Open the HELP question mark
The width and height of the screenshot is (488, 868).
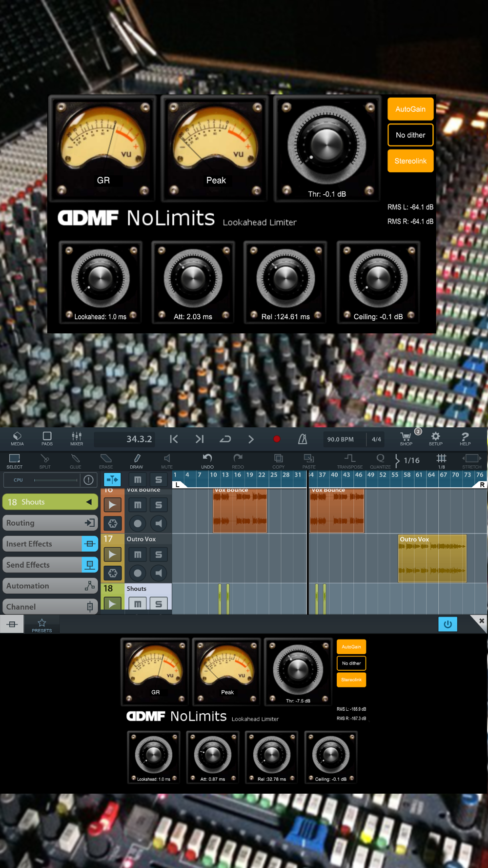pos(465,438)
